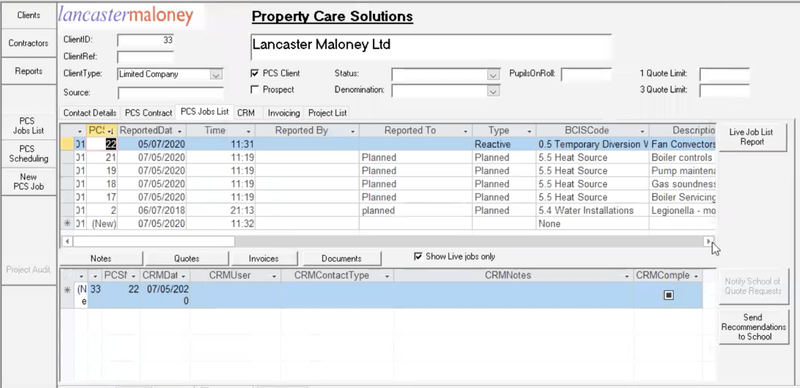Toggle Show Live jobs only checkbox
This screenshot has width=800, height=388.
point(418,257)
